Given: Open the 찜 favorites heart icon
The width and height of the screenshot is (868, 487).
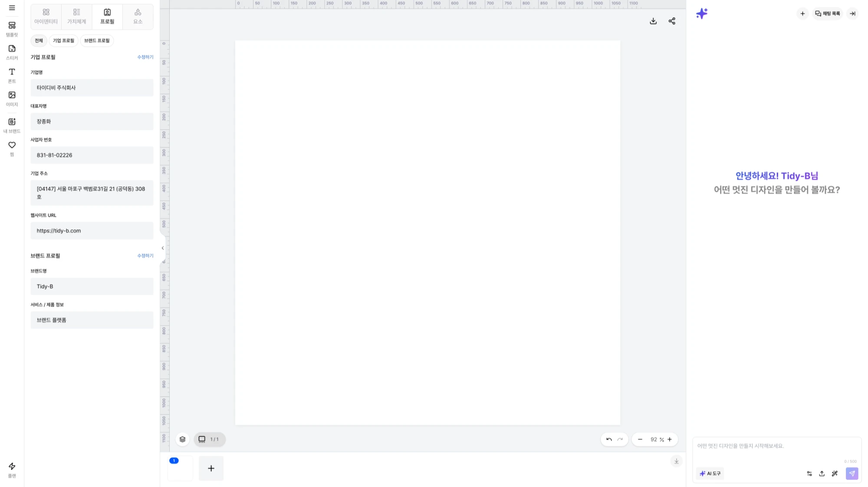Looking at the screenshot, I should (x=12, y=148).
